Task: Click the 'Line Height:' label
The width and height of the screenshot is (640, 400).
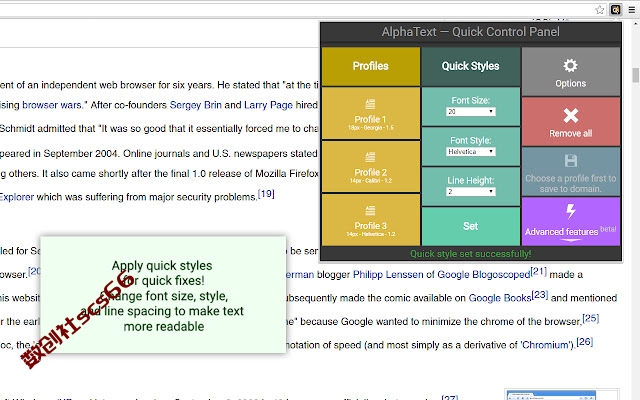Action: (471, 180)
